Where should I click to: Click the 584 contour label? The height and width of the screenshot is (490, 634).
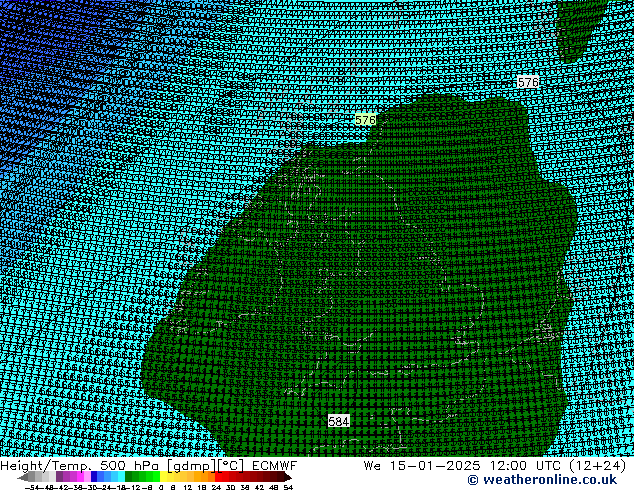(x=338, y=421)
